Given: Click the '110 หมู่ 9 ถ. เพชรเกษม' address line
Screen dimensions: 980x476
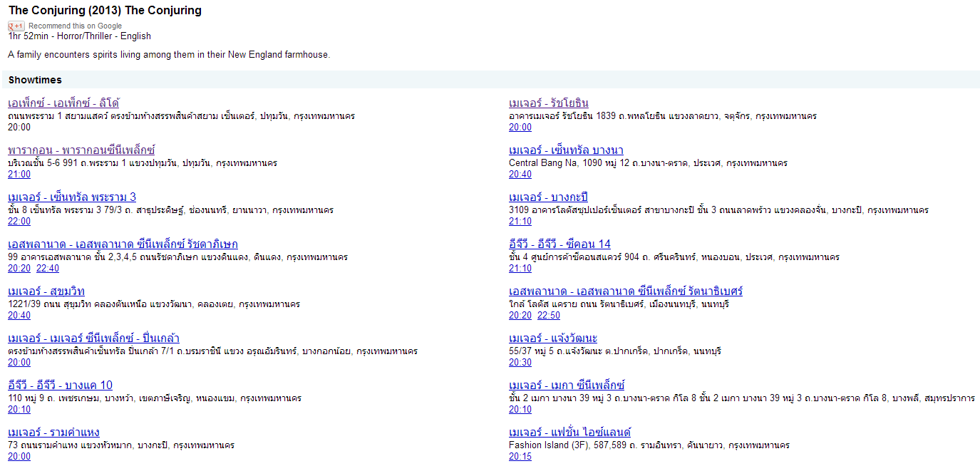Looking at the screenshot, I should click(155, 398).
